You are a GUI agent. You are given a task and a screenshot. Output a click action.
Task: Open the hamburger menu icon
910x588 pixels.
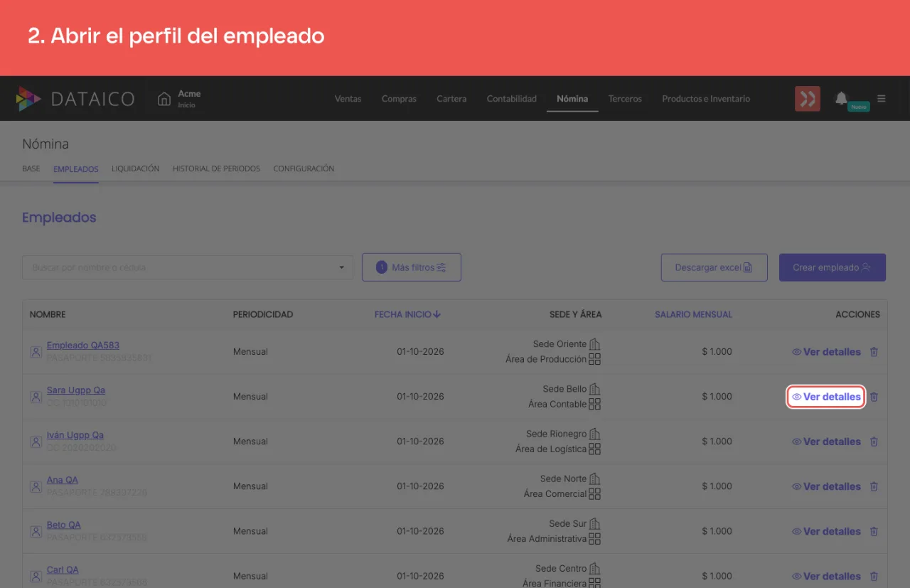tap(882, 99)
